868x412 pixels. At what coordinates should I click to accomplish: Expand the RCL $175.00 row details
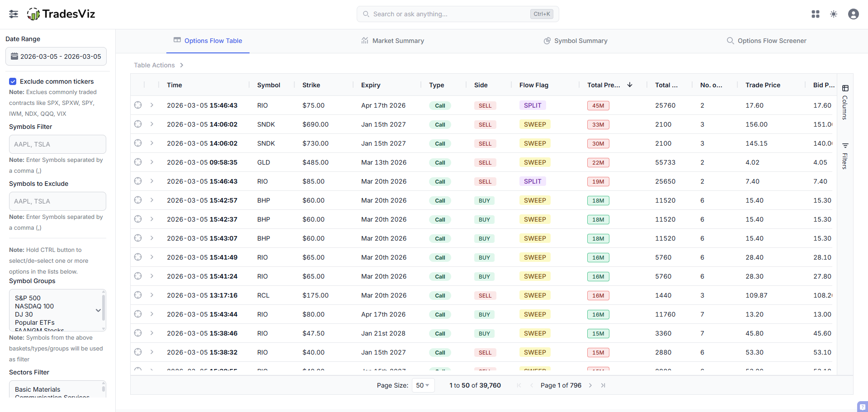[x=152, y=295]
